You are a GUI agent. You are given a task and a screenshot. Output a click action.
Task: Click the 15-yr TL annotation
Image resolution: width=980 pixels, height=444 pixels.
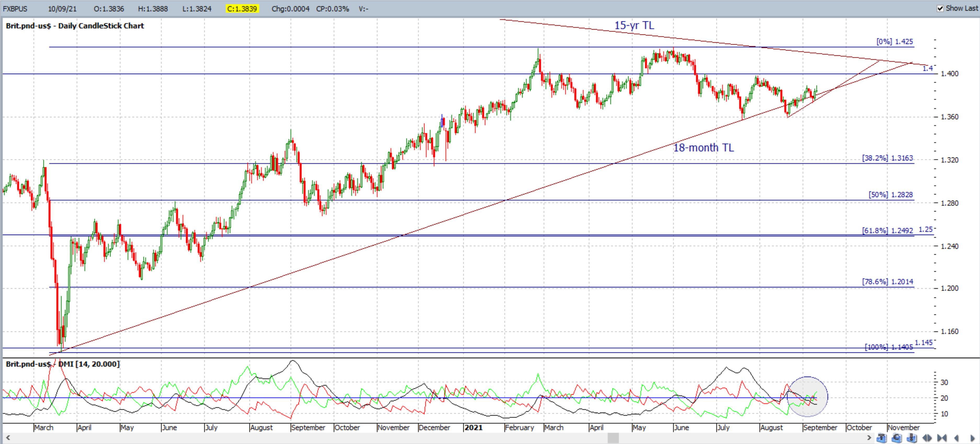click(635, 25)
